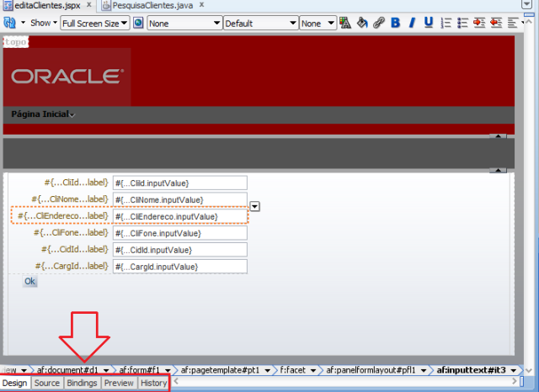
Task: Open the Show menu
Action: click(x=43, y=23)
